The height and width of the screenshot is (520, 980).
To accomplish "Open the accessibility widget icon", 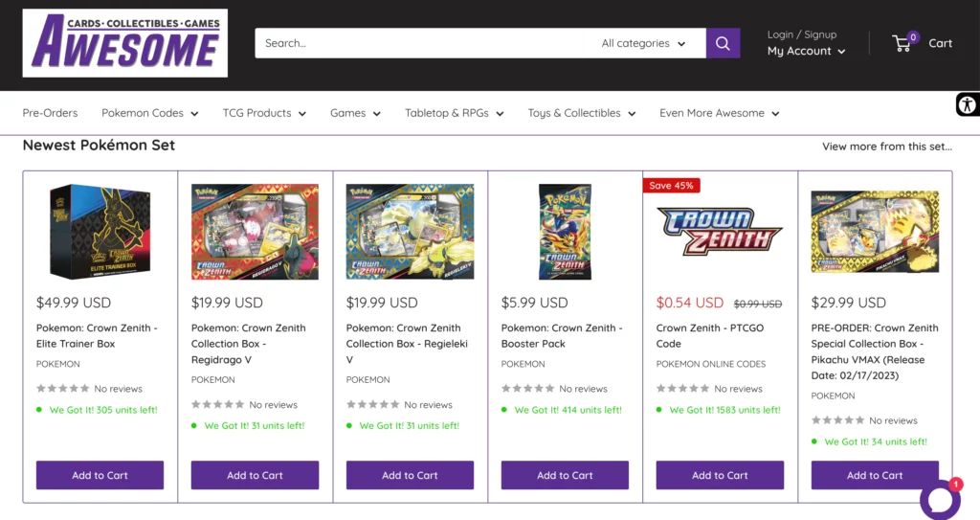I will tap(968, 104).
